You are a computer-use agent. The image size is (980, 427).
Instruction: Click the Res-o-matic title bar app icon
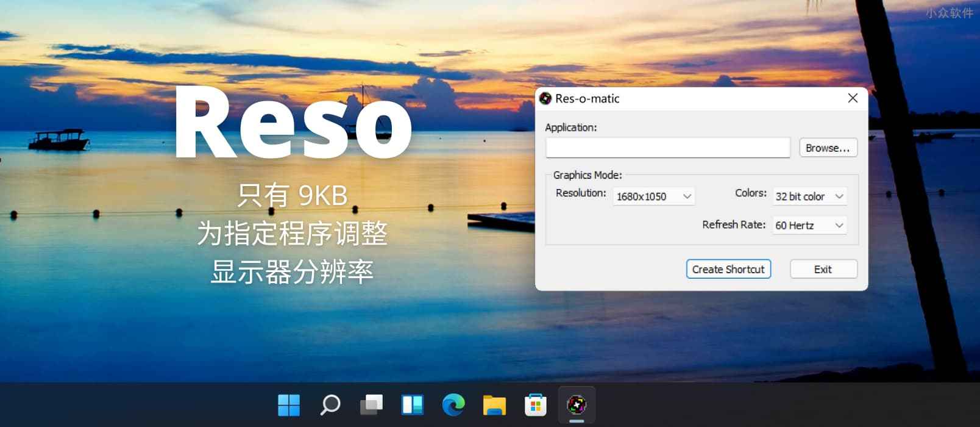click(x=545, y=99)
